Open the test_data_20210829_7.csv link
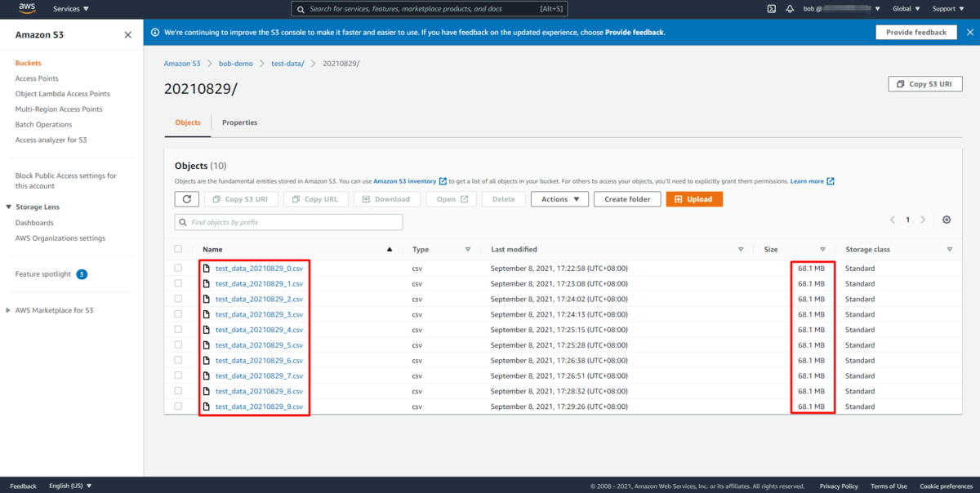This screenshot has width=980, height=493. 259,376
